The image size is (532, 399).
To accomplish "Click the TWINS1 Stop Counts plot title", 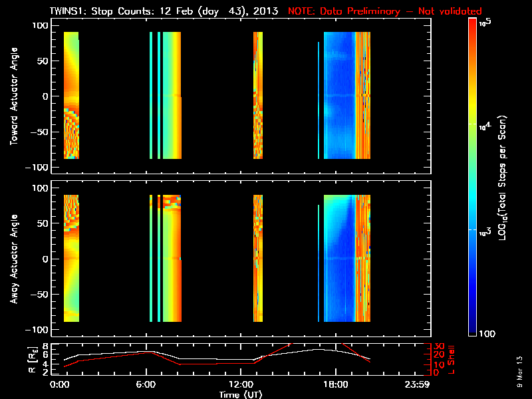I will coord(165,11).
